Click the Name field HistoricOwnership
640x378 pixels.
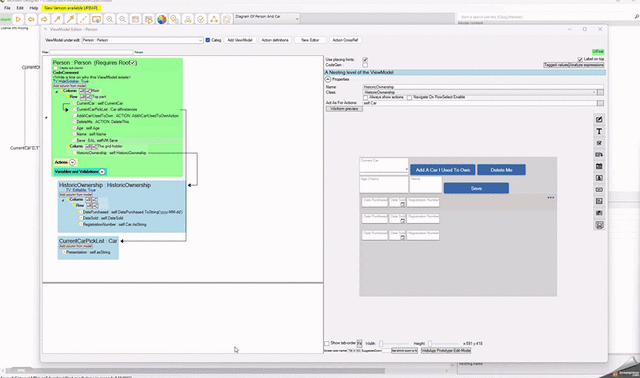tap(483, 87)
